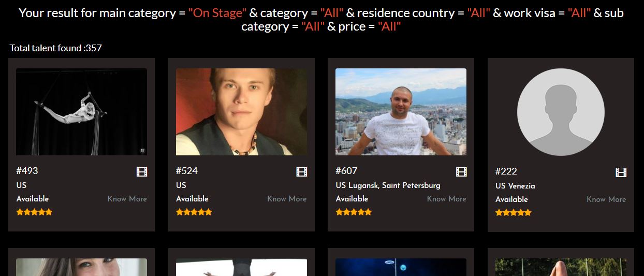Click the star rating of talent #222

tap(514, 213)
